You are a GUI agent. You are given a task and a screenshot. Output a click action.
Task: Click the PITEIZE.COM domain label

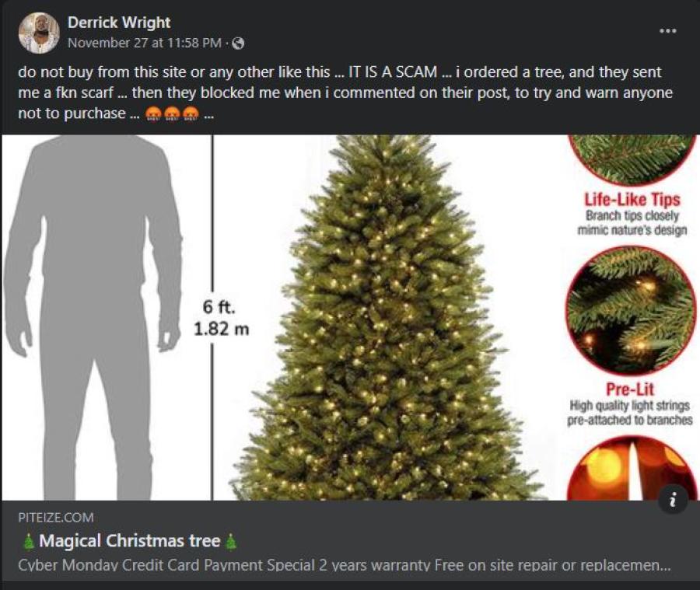56,518
